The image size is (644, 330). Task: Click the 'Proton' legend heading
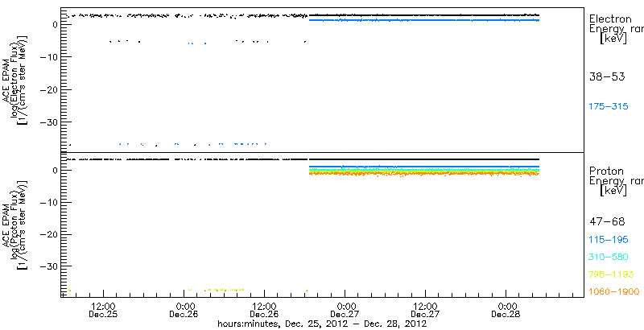pos(606,171)
